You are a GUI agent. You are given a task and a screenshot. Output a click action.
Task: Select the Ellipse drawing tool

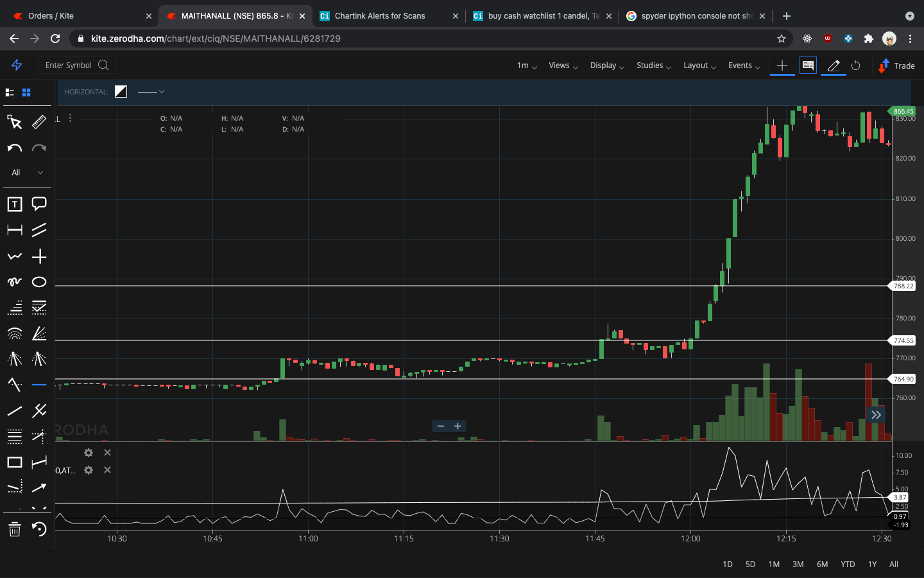tap(38, 282)
